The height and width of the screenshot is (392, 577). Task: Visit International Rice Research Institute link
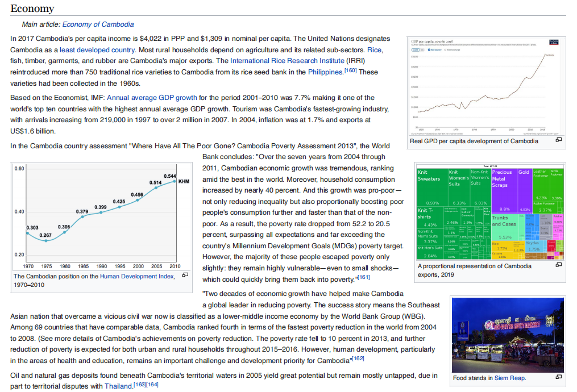click(288, 61)
